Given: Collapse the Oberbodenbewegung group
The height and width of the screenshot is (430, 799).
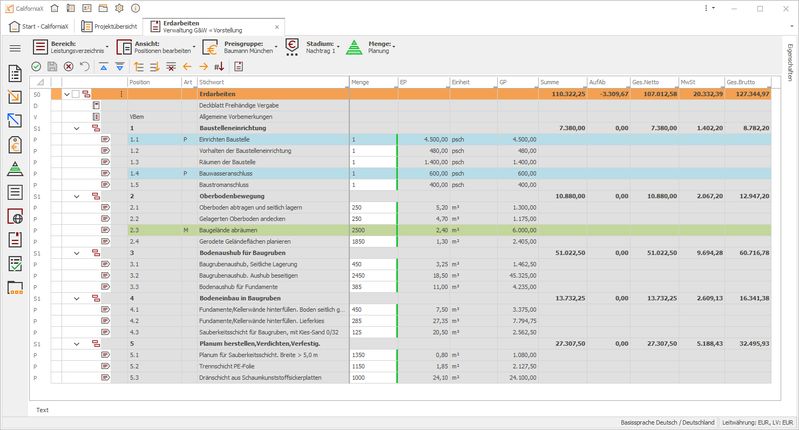Looking at the screenshot, I should (x=77, y=196).
